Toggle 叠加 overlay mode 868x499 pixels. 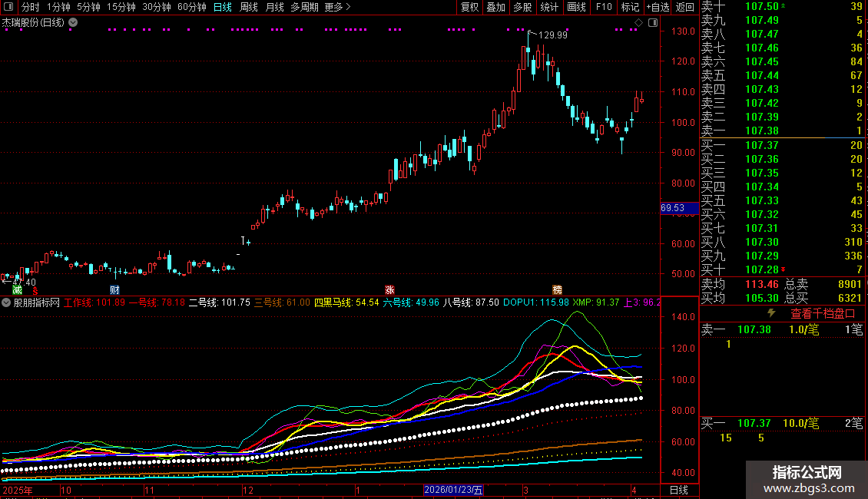[495, 7]
